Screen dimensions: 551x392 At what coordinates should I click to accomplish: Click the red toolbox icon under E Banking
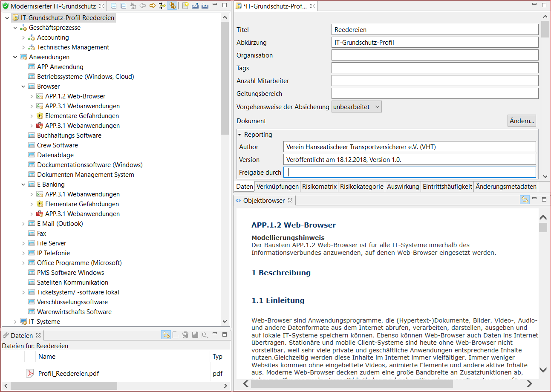pyautogui.click(x=40, y=214)
